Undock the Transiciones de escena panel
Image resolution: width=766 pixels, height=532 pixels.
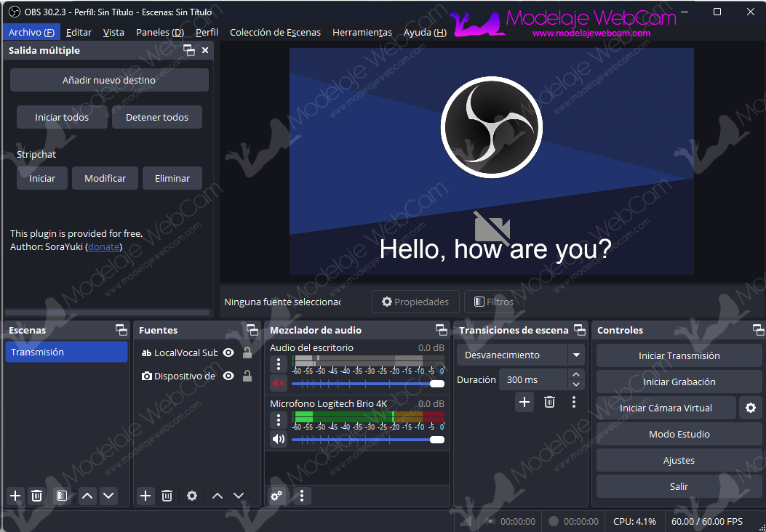[579, 330]
